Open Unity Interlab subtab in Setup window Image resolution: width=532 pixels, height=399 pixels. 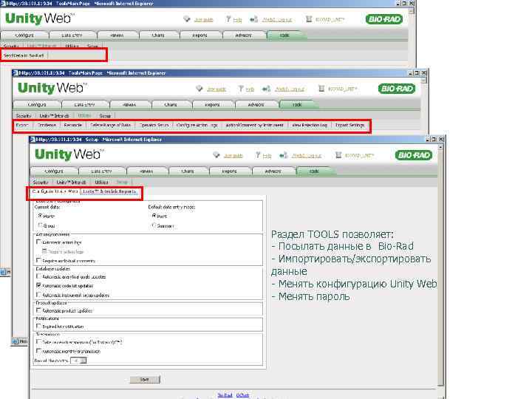pos(71,183)
